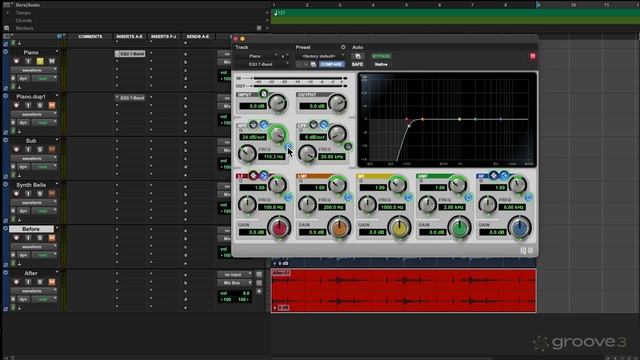Toggle the LPF band enable button

348,147
